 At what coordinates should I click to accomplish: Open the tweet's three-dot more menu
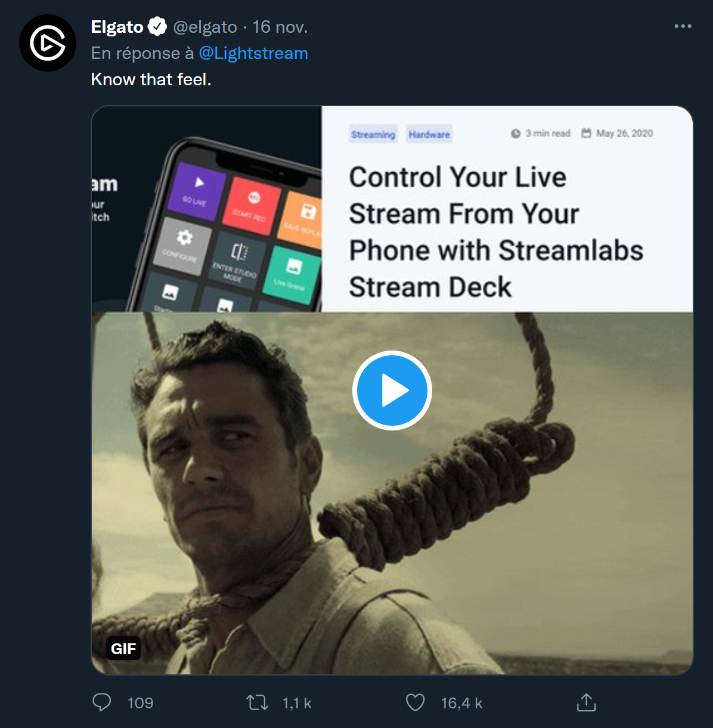(x=683, y=27)
